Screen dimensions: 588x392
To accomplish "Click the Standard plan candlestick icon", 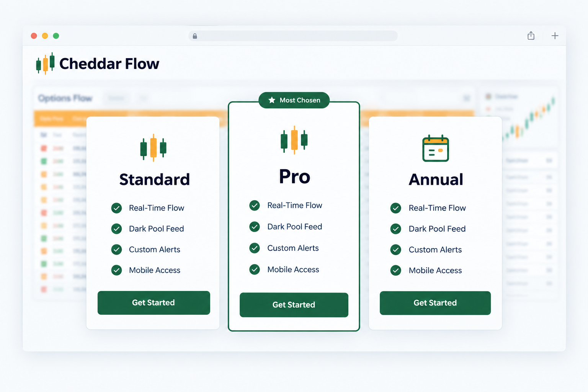I will [153, 148].
